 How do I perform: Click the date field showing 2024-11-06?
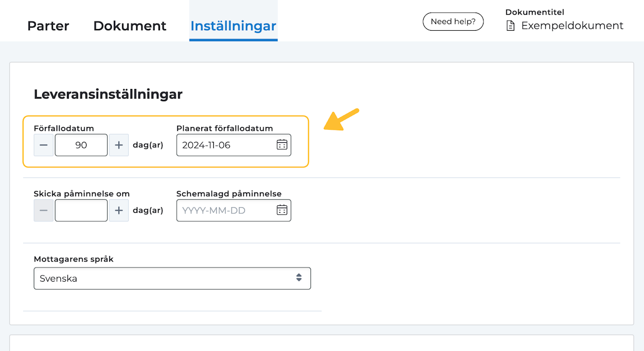(226, 145)
